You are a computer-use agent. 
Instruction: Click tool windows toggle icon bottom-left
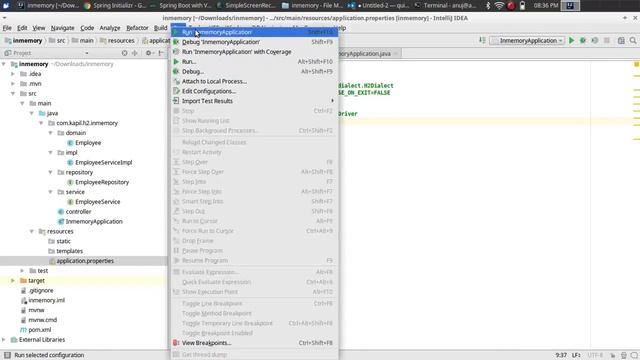7,355
